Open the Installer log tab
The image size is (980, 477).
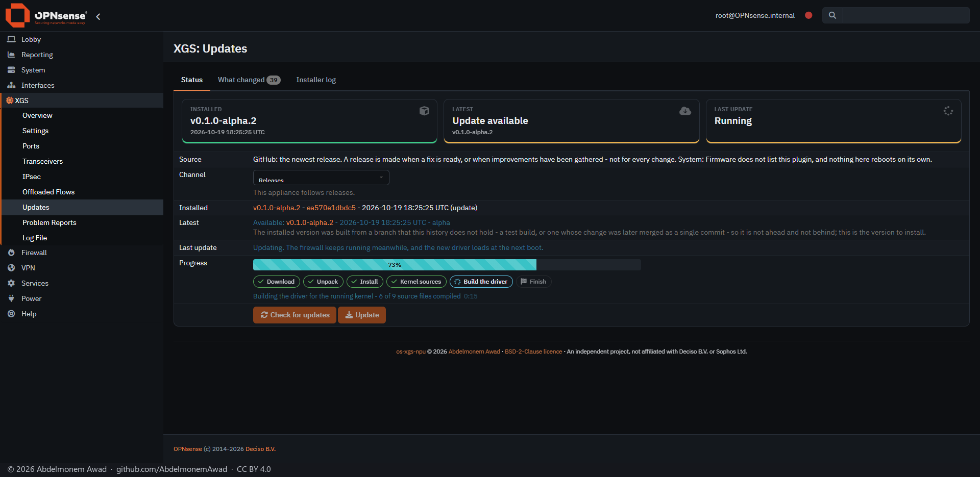pos(316,80)
